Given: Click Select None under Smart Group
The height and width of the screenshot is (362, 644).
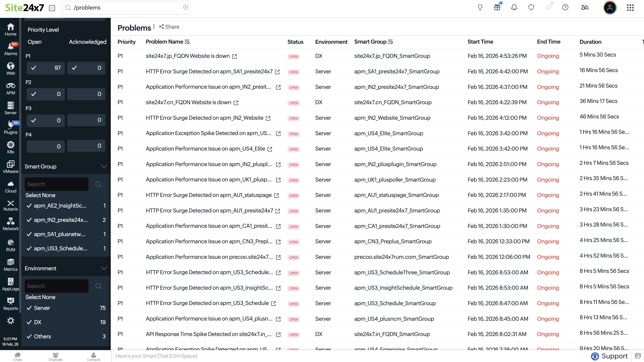Looking at the screenshot, I should 40,195.
